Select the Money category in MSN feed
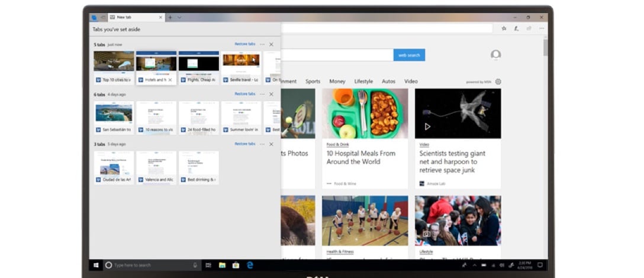Screen dimensions: 644x278 337,81
